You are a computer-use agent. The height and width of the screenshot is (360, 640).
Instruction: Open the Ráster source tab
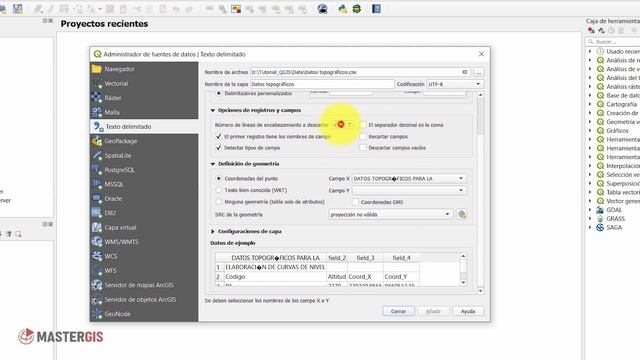[144, 98]
